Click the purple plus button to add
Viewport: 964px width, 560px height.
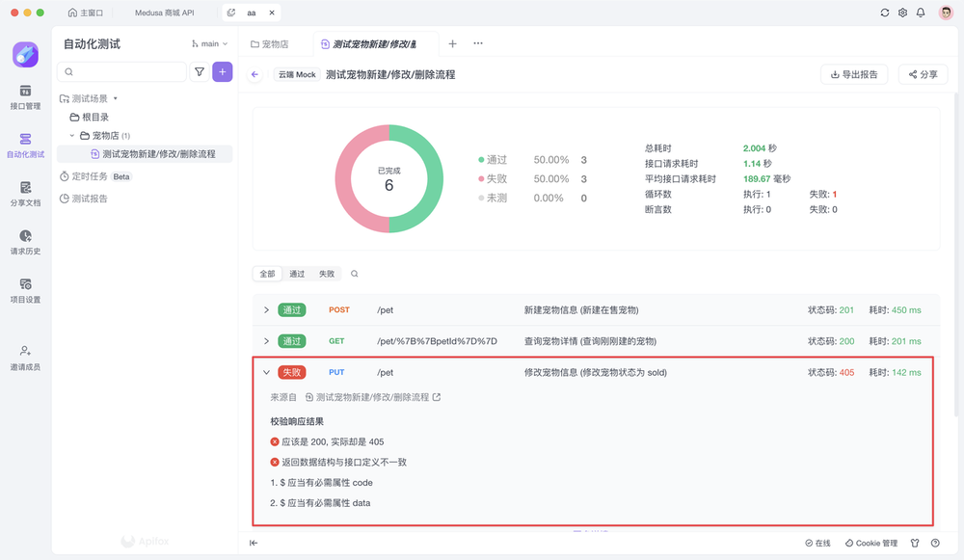(x=223, y=72)
